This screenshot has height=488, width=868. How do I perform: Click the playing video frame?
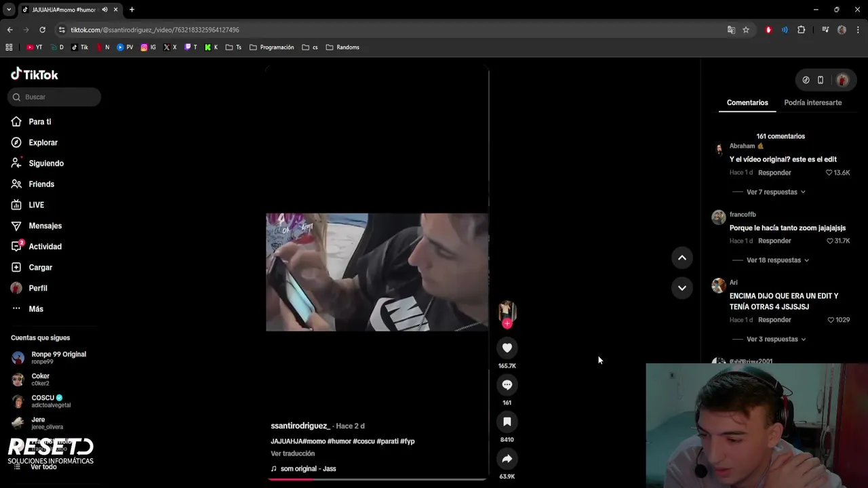tap(377, 272)
